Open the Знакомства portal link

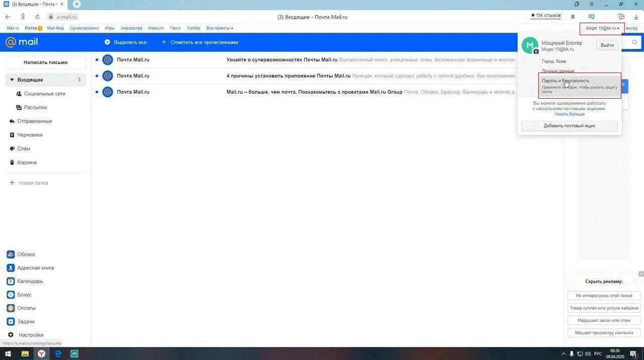pos(131,28)
